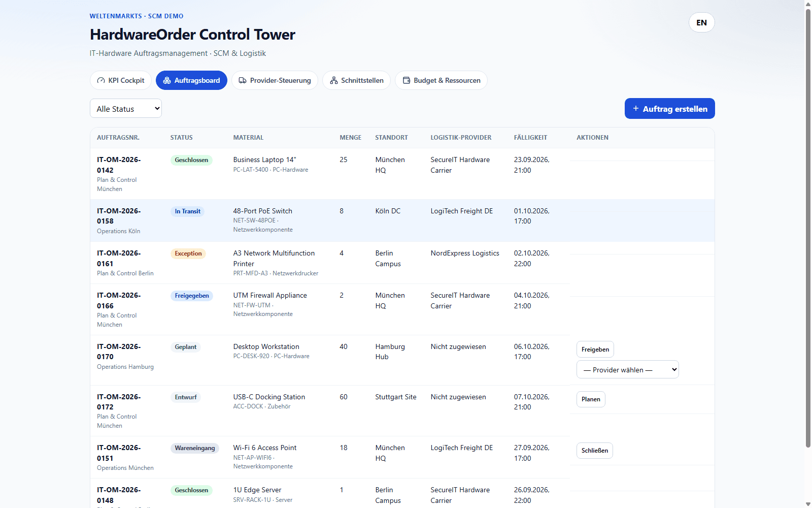The image size is (812, 508).
Task: Click the 1U Edge Server material cell
Action: (279, 494)
